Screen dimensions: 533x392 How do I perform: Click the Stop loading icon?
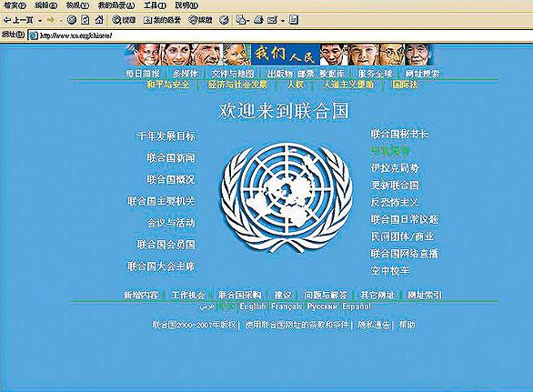pos(72,20)
